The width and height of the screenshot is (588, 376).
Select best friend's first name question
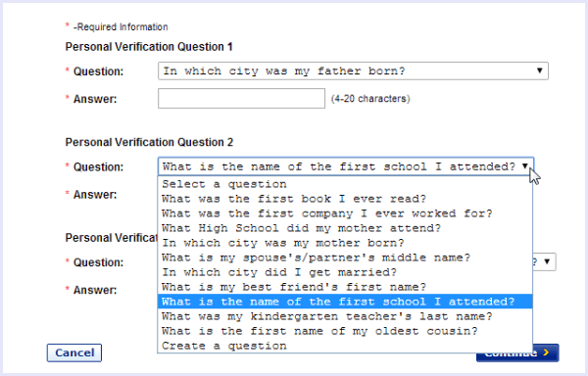click(345, 287)
